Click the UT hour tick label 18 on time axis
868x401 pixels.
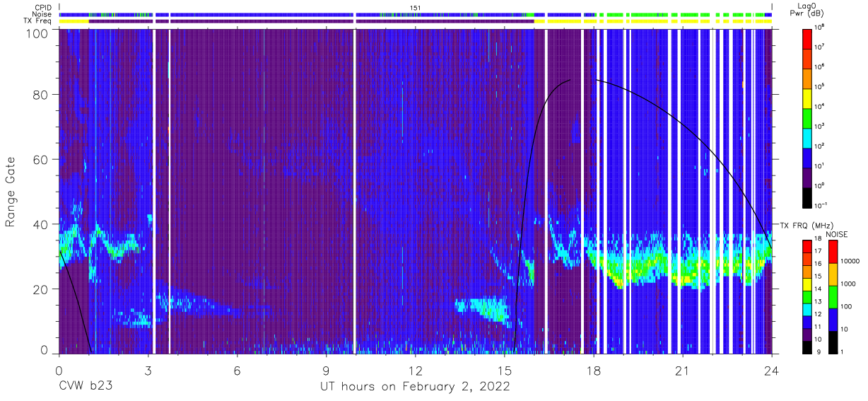tap(594, 370)
